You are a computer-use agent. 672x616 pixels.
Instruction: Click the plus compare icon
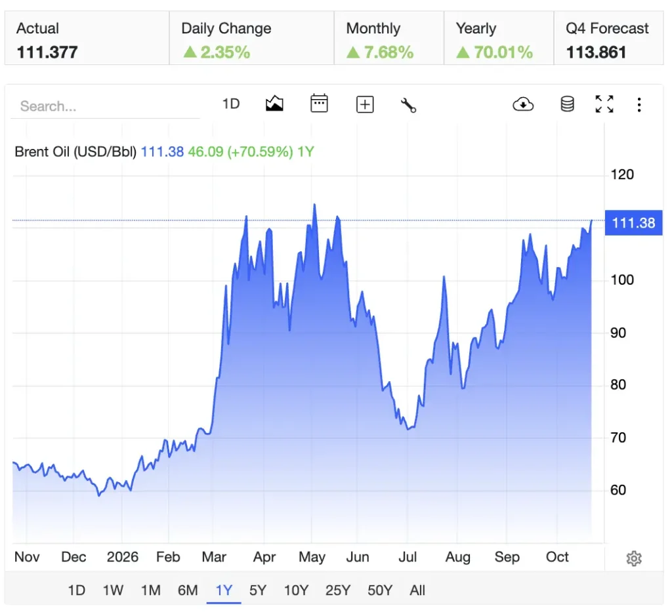click(x=365, y=104)
